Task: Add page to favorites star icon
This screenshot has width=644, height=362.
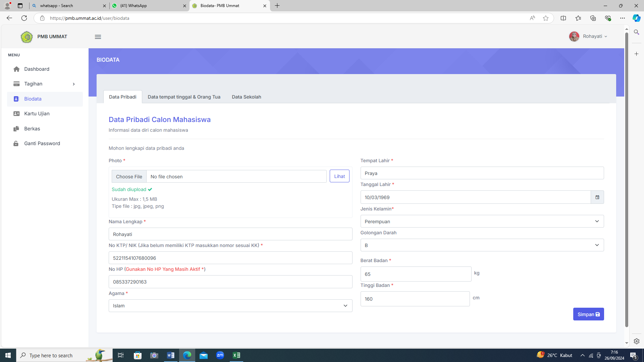Action: pyautogui.click(x=546, y=18)
